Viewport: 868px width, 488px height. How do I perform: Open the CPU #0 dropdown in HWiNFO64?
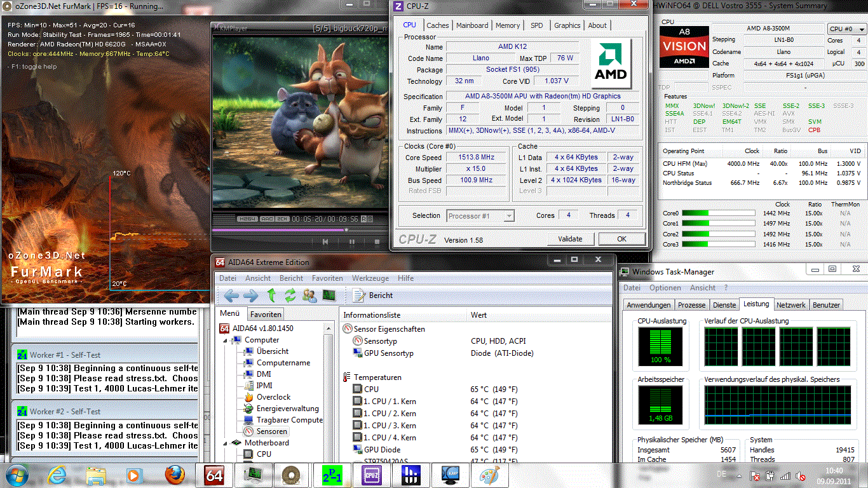pos(846,29)
